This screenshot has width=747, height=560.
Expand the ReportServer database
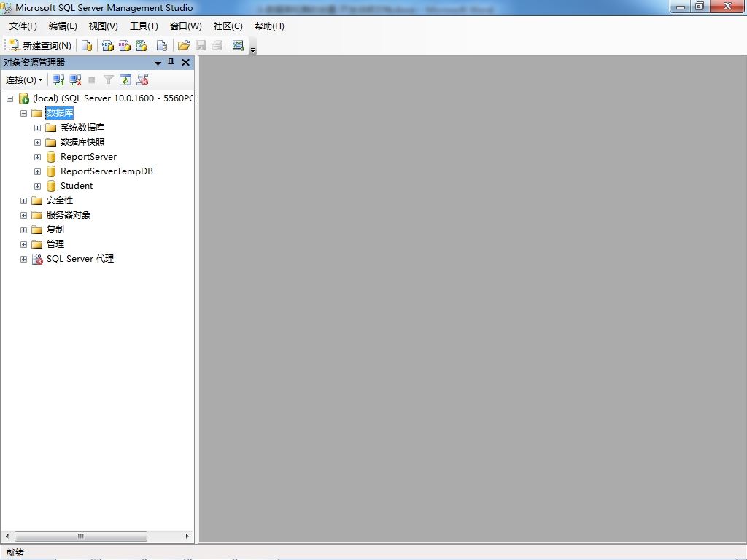[x=37, y=157]
